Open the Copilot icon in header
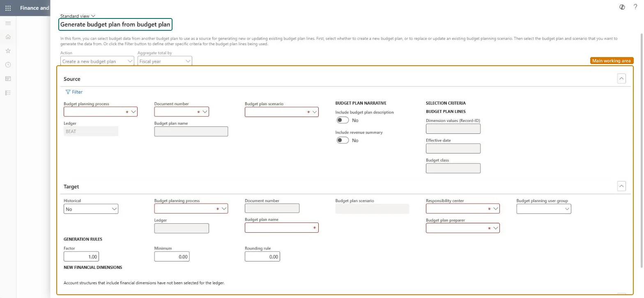The height and width of the screenshot is (298, 644). tap(622, 7)
